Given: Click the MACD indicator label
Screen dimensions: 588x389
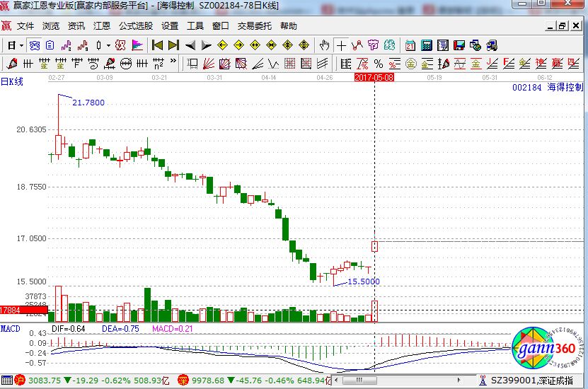Looking at the screenshot, I should point(11,329).
